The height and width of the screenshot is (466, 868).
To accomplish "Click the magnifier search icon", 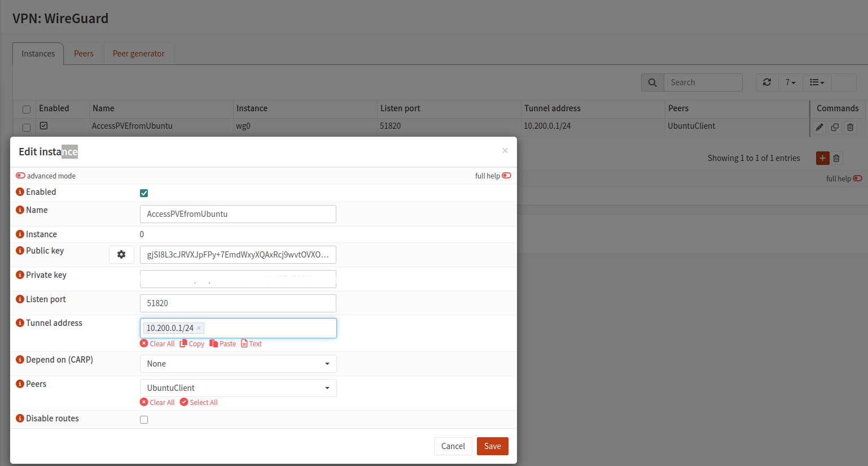I will (x=652, y=82).
